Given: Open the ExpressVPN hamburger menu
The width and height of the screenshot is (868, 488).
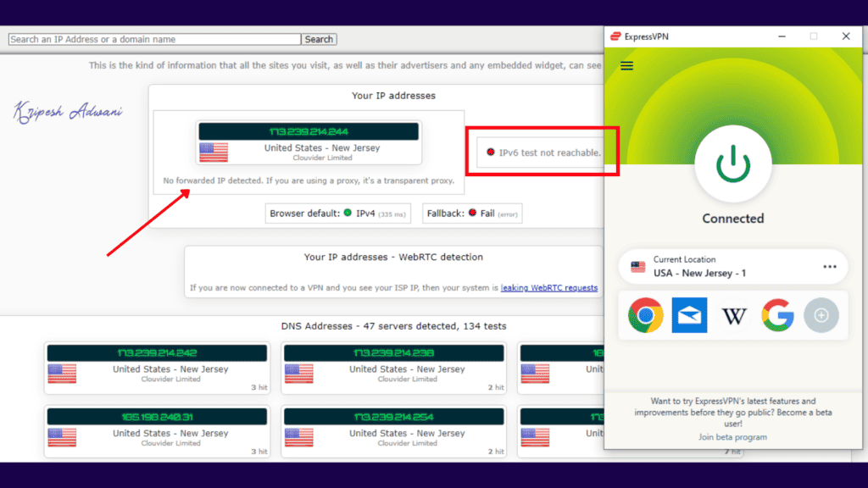Looking at the screenshot, I should click(626, 65).
